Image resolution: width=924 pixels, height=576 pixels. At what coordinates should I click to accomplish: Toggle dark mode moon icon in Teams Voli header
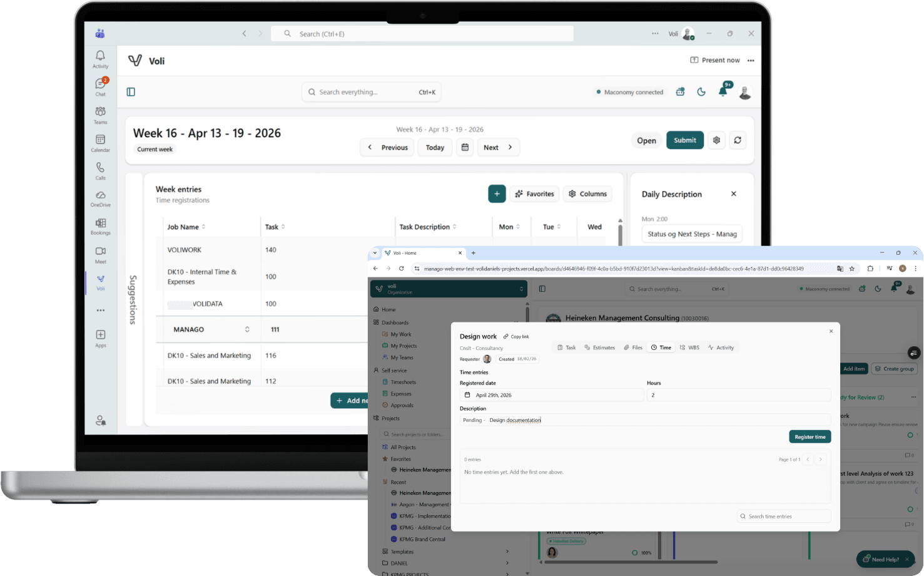coord(701,92)
